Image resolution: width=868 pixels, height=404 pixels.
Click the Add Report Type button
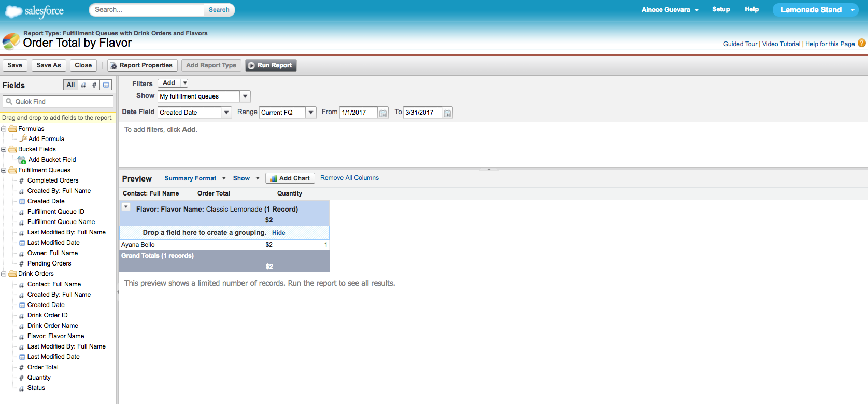(211, 65)
